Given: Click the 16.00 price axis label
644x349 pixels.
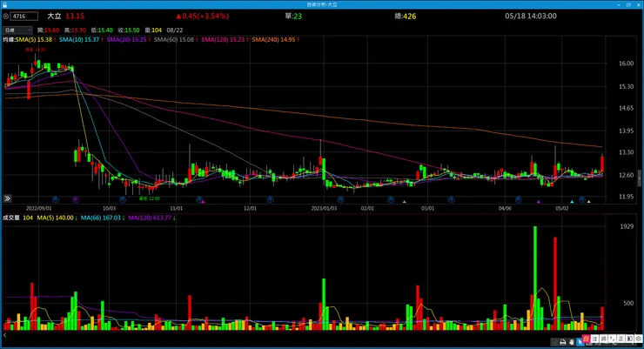Looking at the screenshot, I should point(626,64).
